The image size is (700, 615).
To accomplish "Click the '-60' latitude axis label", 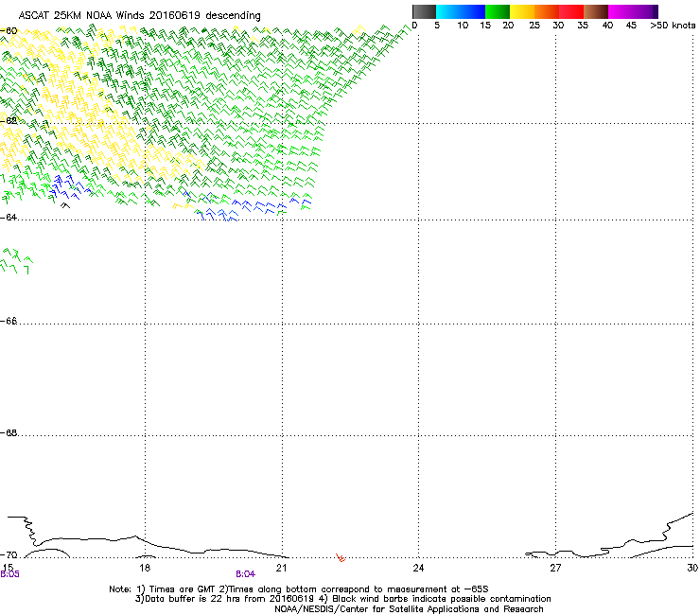I will (x=9, y=31).
